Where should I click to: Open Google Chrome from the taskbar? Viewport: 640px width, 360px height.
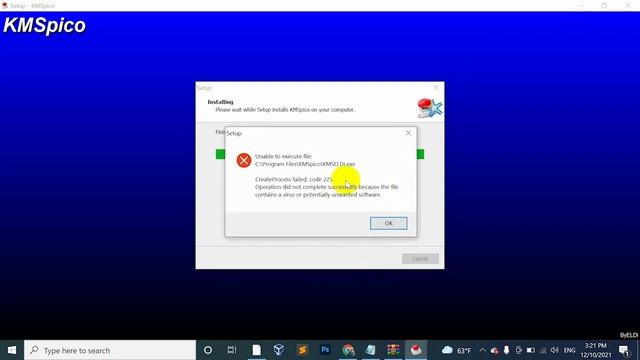pos(348,350)
